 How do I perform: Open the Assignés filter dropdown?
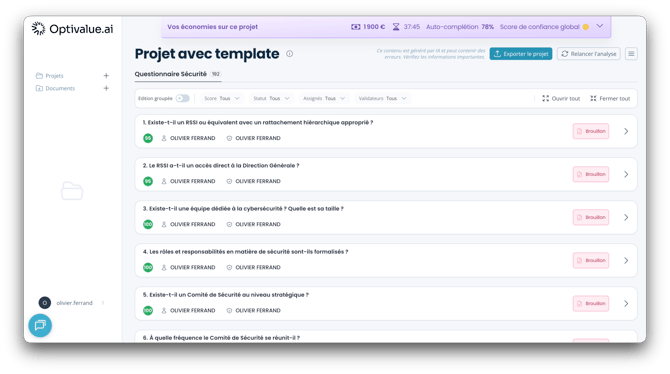324,98
